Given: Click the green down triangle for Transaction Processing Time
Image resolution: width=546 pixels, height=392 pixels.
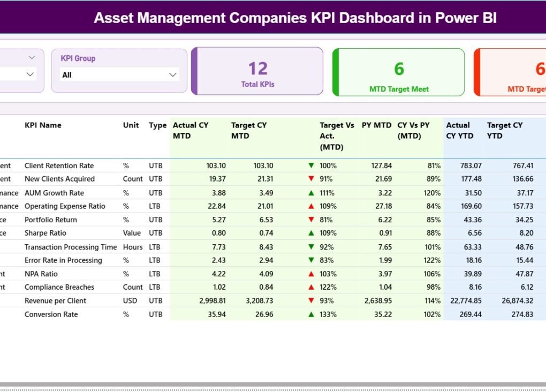Looking at the screenshot, I should click(312, 247).
